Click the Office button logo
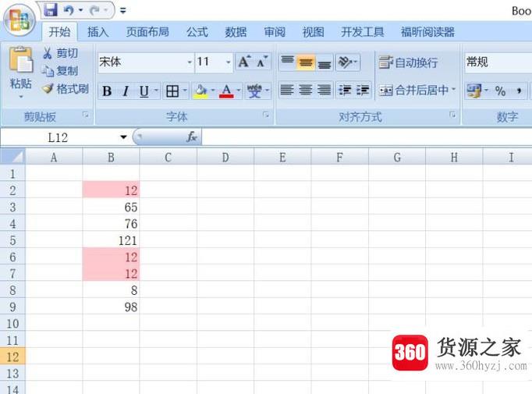The width and height of the screenshot is (532, 394). 20,20
